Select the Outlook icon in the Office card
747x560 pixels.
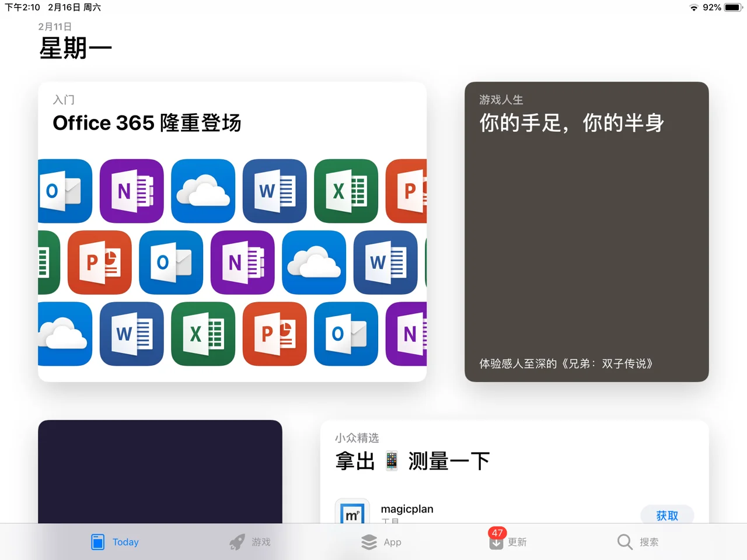click(65, 191)
